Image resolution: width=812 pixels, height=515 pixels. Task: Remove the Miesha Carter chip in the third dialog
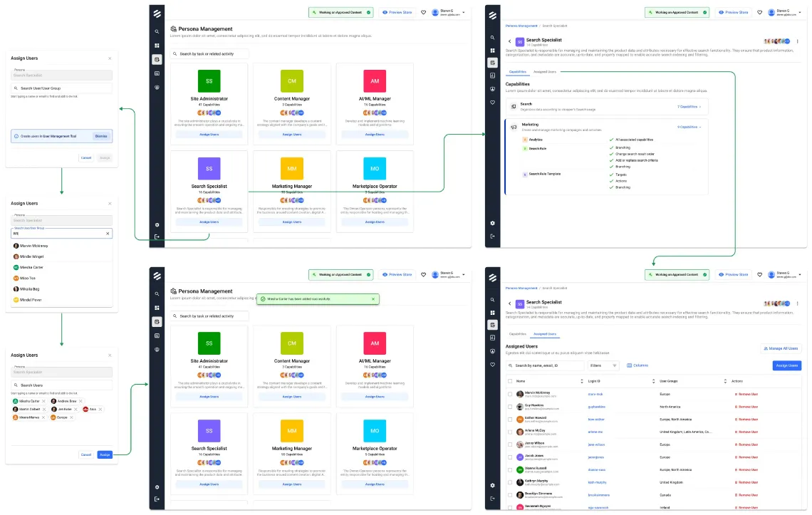pyautogui.click(x=43, y=401)
